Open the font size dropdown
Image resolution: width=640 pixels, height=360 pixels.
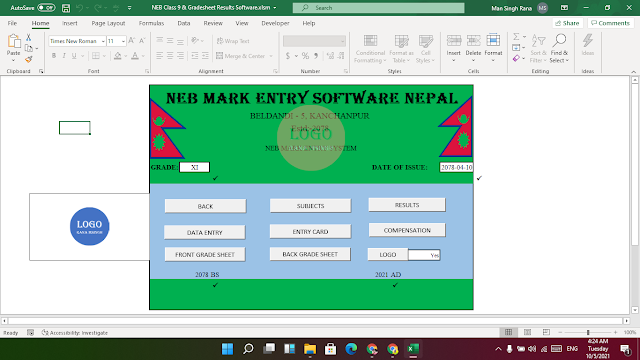pyautogui.click(x=123, y=41)
